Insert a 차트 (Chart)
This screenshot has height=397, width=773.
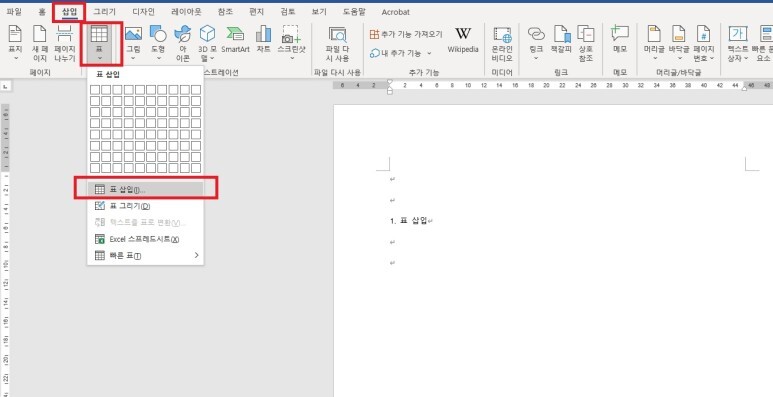point(263,39)
